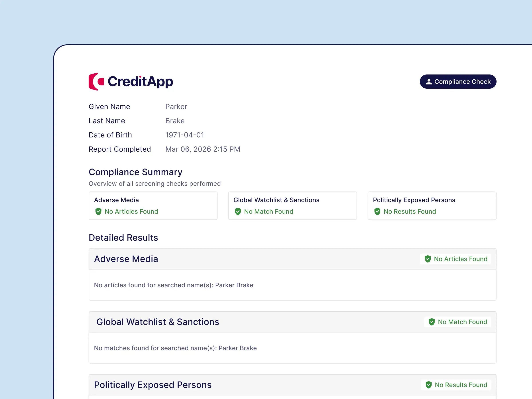Screen dimensions: 532x399
Task: Click the CreditApp logo icon
Action: coord(96,82)
